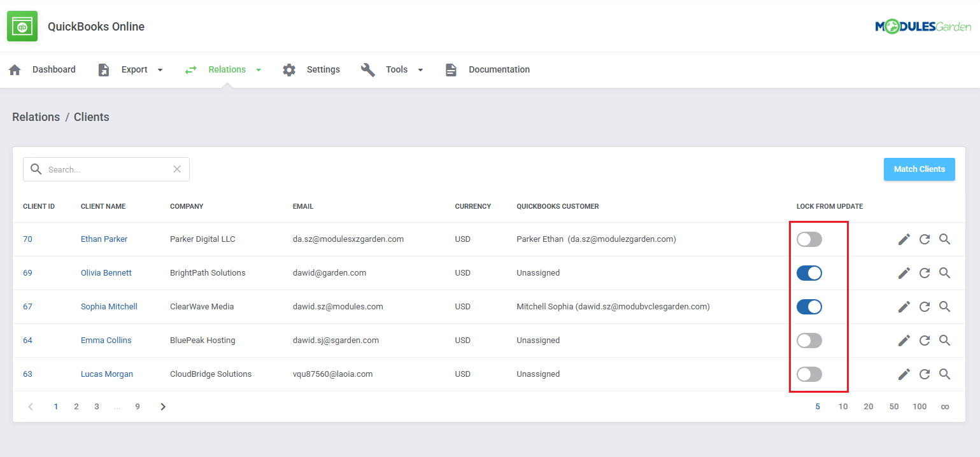Refresh Sophia Mitchell's row with the sync icon
980x457 pixels.
(x=925, y=307)
